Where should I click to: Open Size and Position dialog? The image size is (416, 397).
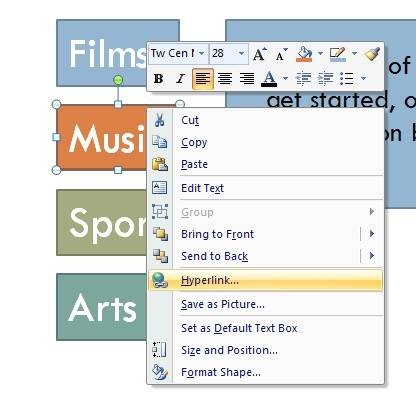coord(265,350)
